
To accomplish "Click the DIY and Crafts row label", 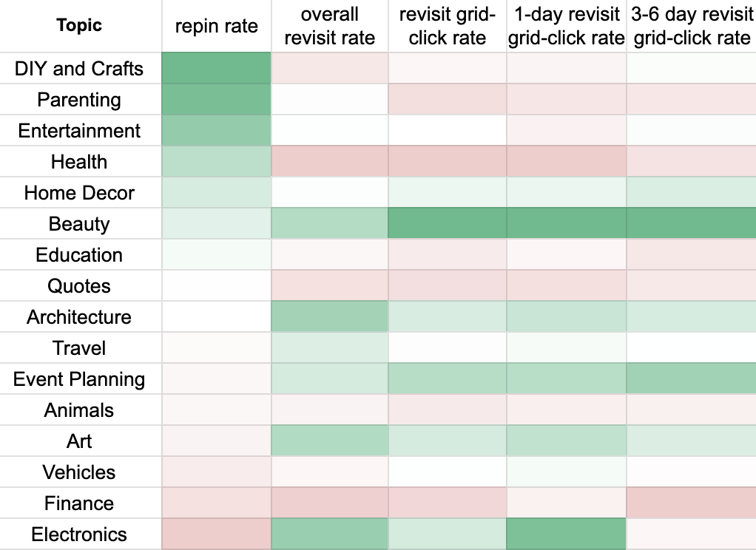I will coord(79,69).
